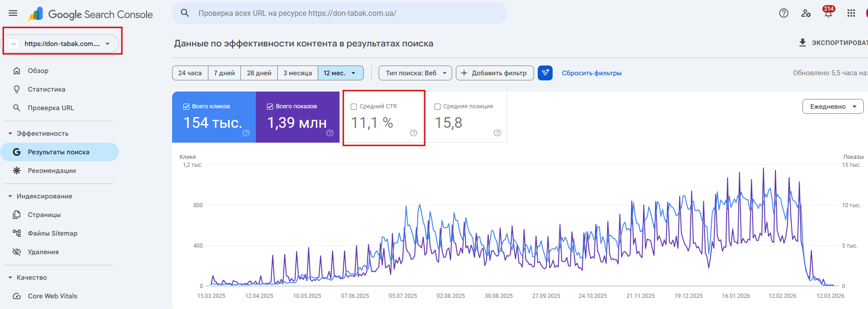Open the Search type: Web dropdown
The height and width of the screenshot is (309, 868).
(415, 73)
